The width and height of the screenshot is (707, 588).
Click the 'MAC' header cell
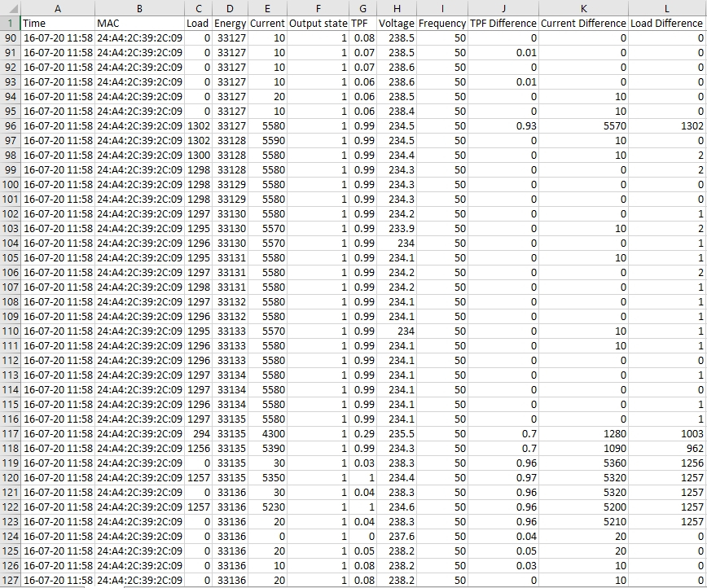(x=140, y=23)
